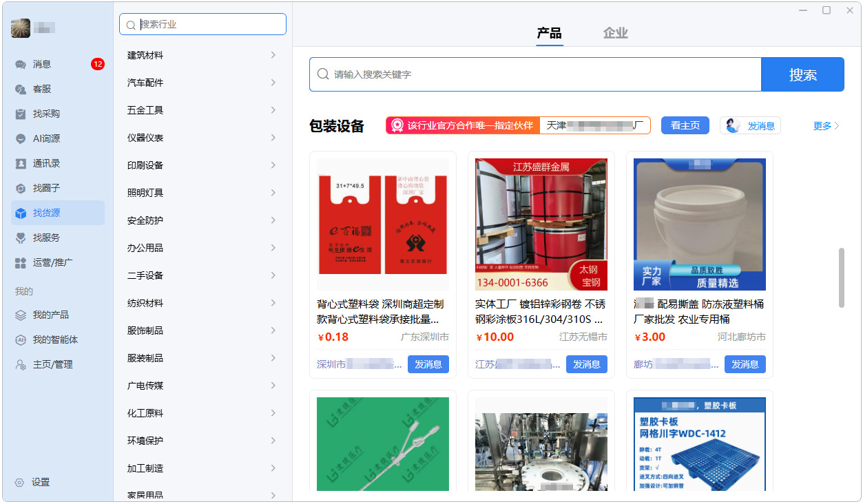Click the magnifier icon in keyword search
863x504 pixels.
coord(322,74)
